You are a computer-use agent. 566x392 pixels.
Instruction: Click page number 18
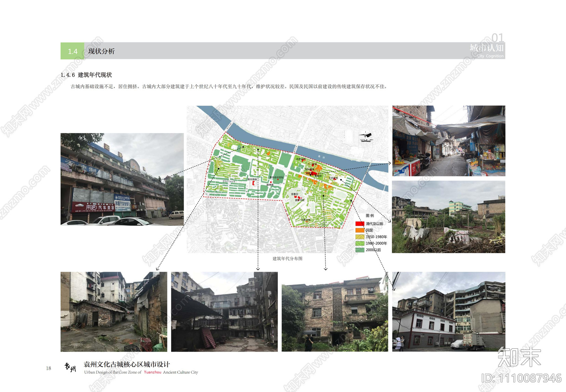point(48,368)
